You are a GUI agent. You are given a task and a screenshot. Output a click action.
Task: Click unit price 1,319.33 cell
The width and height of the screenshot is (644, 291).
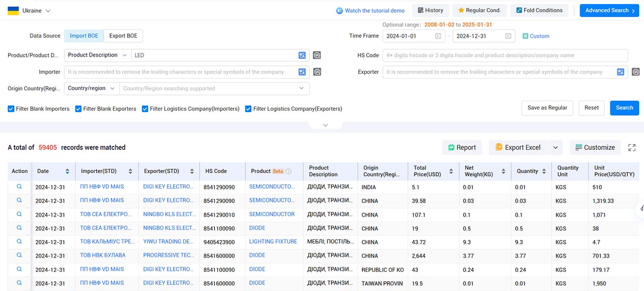603,201
